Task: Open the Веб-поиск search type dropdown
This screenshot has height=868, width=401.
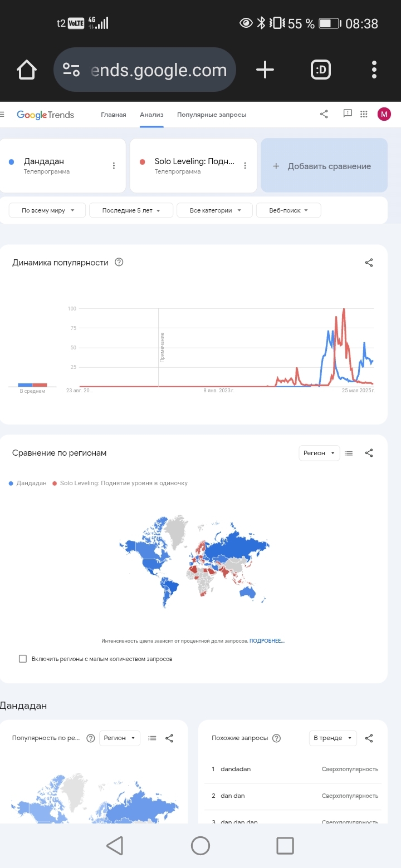Action: click(x=288, y=210)
